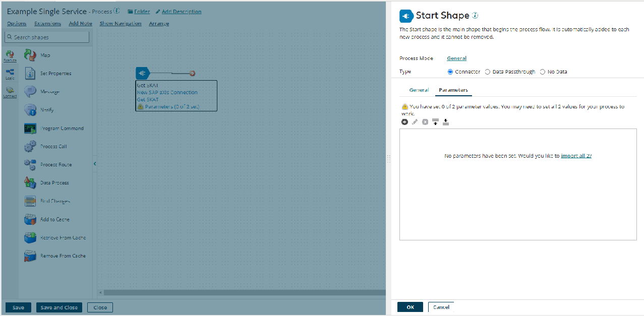Click the move parameter to bottom icon
Screen dimensions: 644x316
(x=446, y=122)
